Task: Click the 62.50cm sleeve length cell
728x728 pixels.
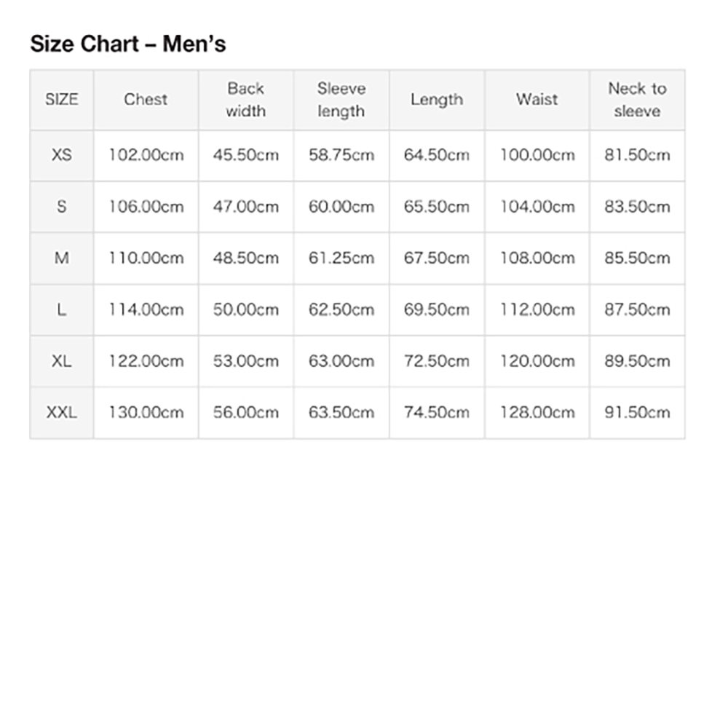Action: tap(341, 309)
